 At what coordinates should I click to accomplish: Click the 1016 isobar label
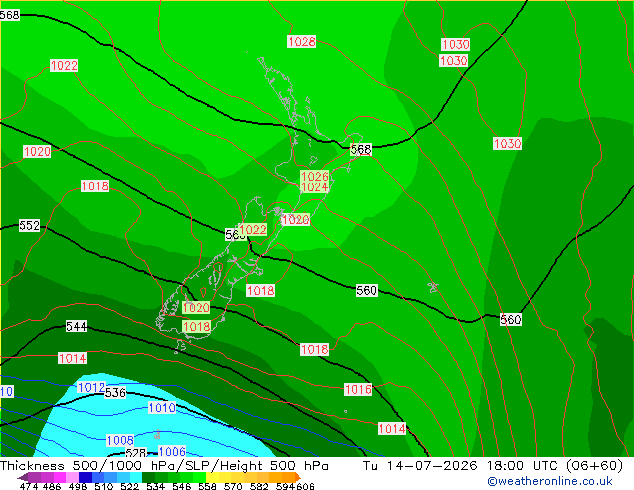[x=358, y=389]
